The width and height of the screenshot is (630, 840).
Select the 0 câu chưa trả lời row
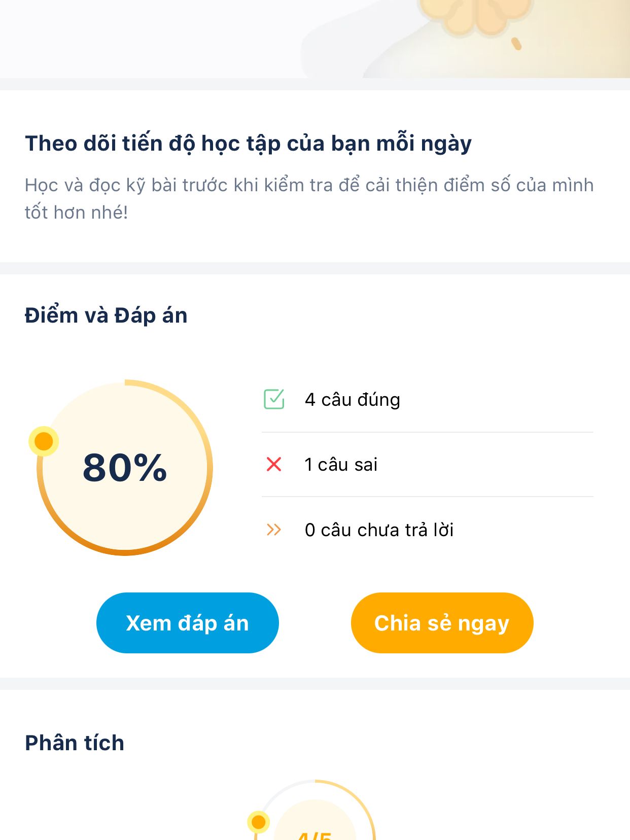(x=428, y=530)
